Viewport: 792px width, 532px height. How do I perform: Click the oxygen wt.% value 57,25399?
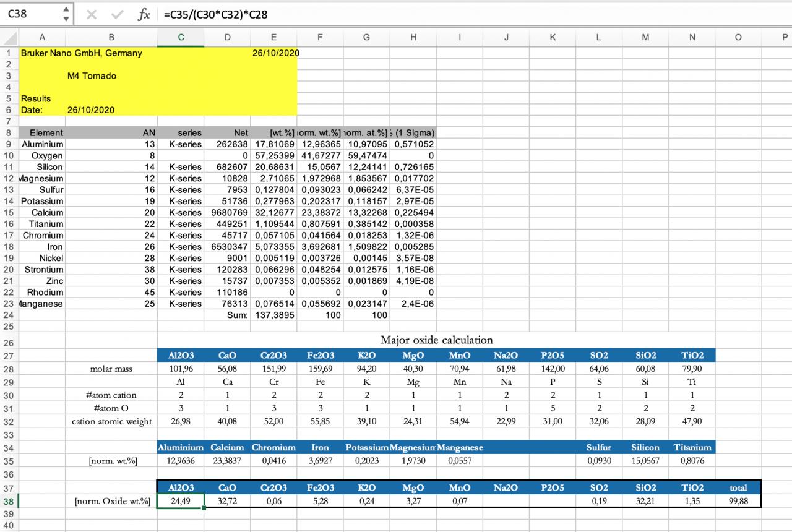pyautogui.click(x=273, y=156)
